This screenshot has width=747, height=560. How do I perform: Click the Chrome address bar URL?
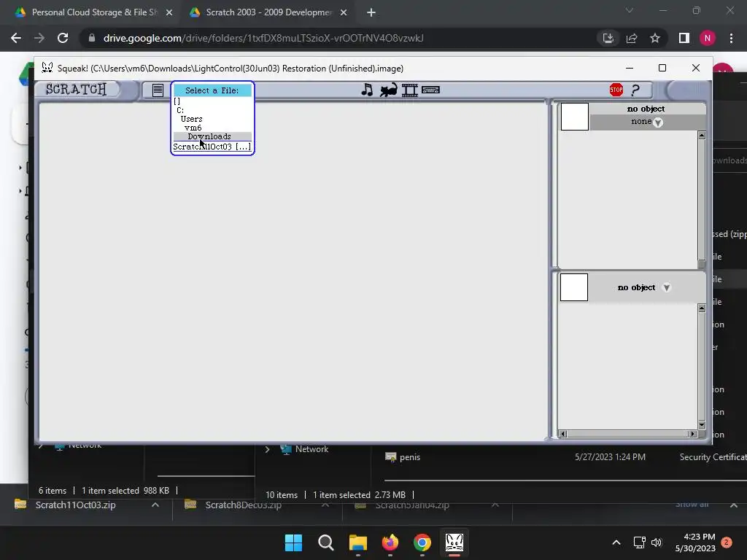(x=263, y=38)
